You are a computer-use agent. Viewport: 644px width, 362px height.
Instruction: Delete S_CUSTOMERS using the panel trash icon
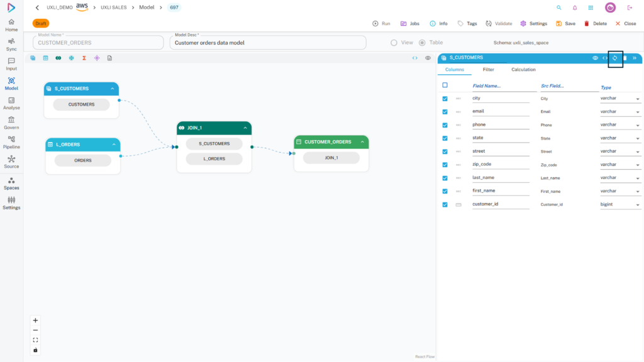pyautogui.click(x=625, y=58)
